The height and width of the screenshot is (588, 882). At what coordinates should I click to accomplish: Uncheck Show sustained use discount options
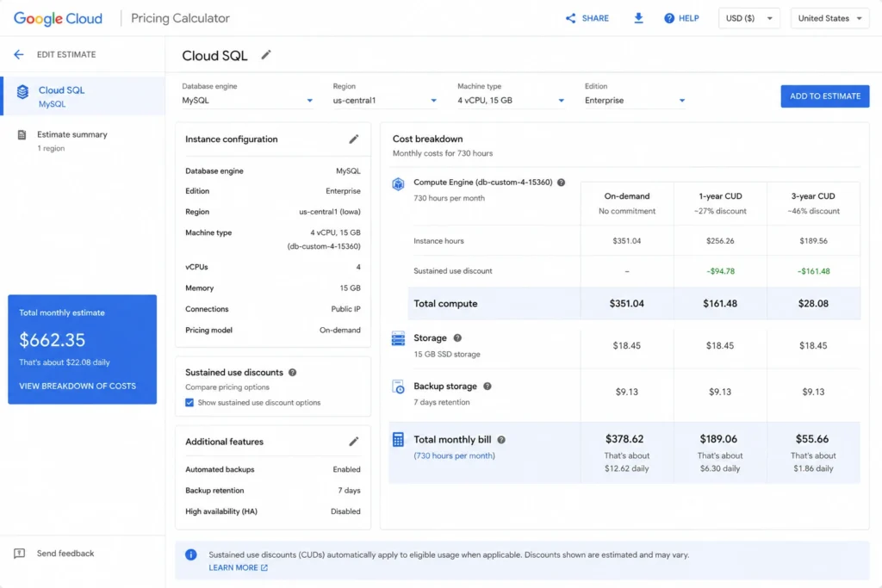[x=189, y=403]
